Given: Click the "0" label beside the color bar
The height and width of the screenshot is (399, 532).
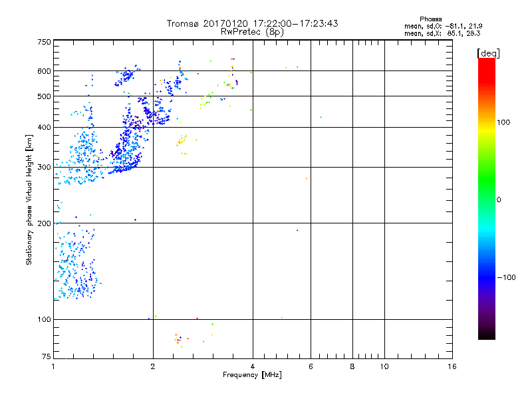Looking at the screenshot, I should click(499, 199).
